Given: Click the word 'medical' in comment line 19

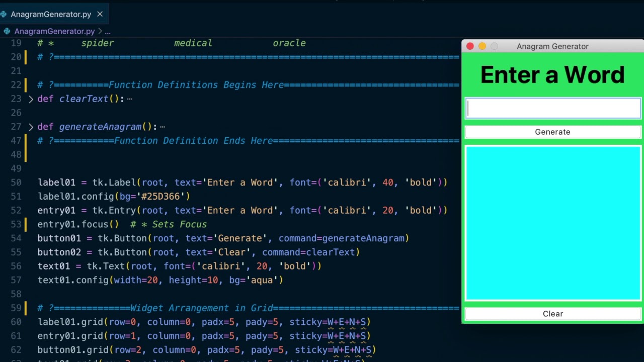Looking at the screenshot, I should [x=193, y=43].
